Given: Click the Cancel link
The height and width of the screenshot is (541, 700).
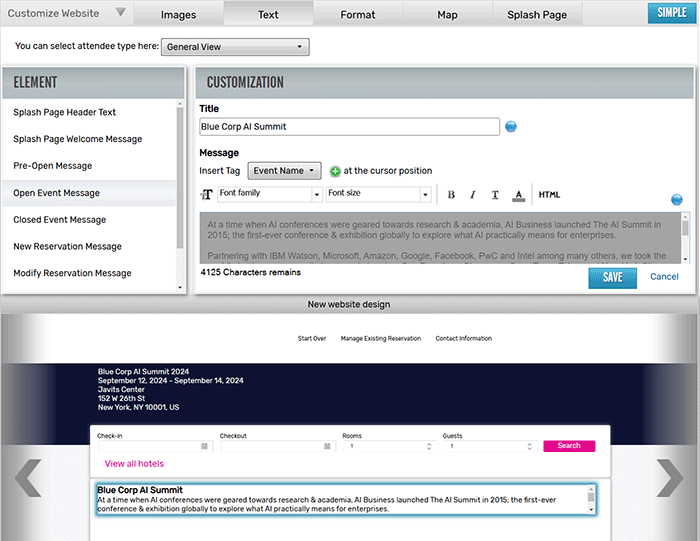Looking at the screenshot, I should pos(664,277).
